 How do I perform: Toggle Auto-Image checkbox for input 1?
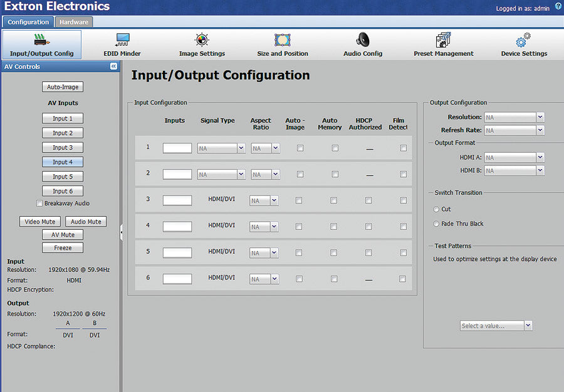300,148
